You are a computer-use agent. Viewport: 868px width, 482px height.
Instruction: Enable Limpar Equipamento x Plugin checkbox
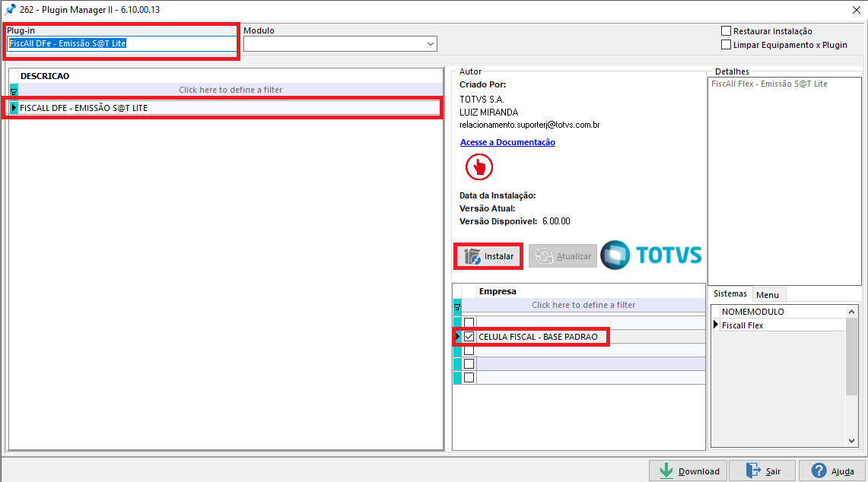[726, 45]
